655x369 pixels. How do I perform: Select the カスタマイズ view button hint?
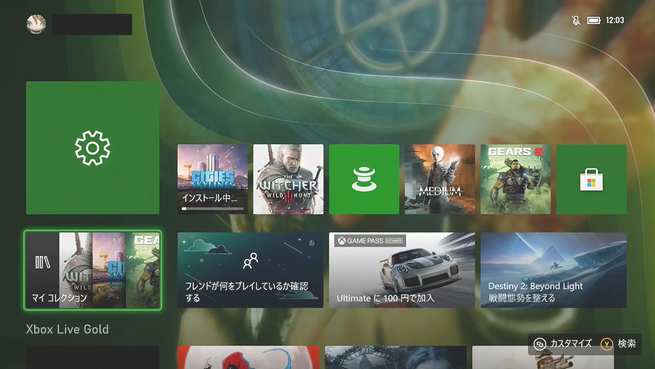(563, 344)
